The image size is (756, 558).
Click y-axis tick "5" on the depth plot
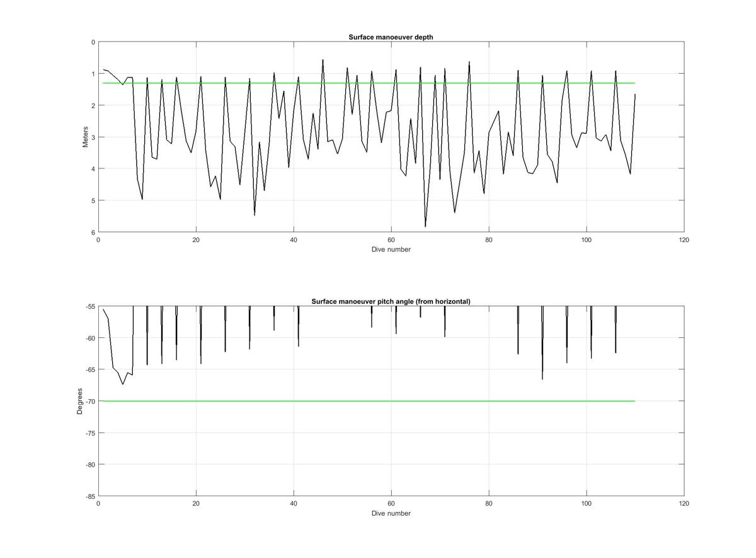point(93,201)
